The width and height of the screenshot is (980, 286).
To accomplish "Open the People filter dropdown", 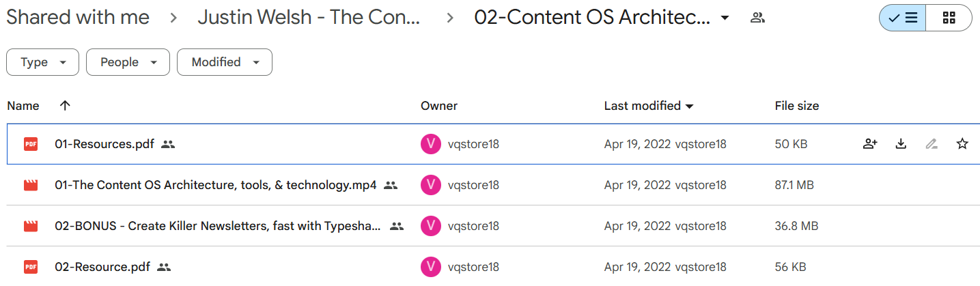I will (128, 62).
